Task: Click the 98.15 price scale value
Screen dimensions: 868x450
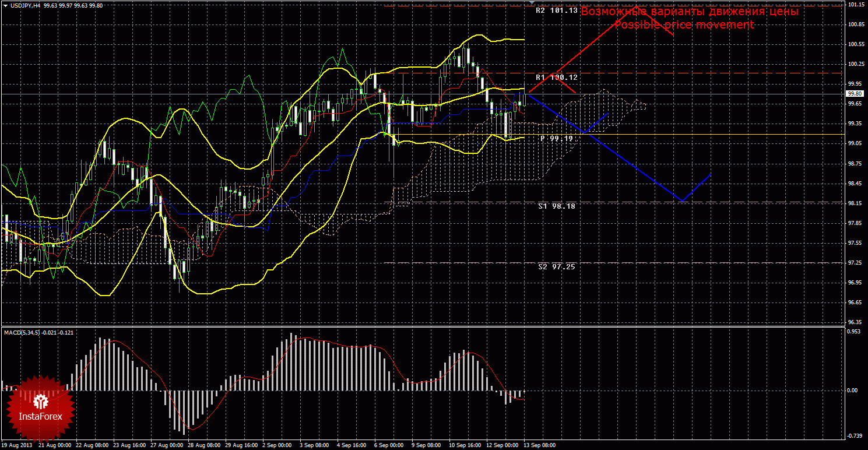Action: coord(856,203)
